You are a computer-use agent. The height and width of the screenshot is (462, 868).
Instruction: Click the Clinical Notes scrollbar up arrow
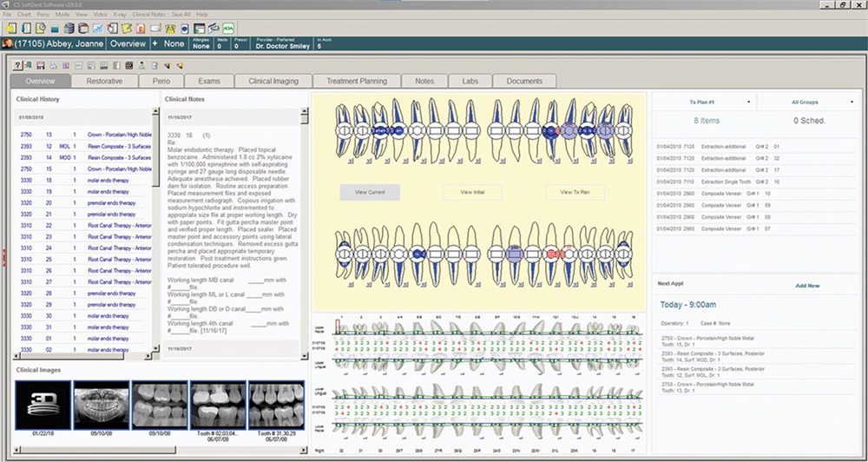click(x=304, y=111)
